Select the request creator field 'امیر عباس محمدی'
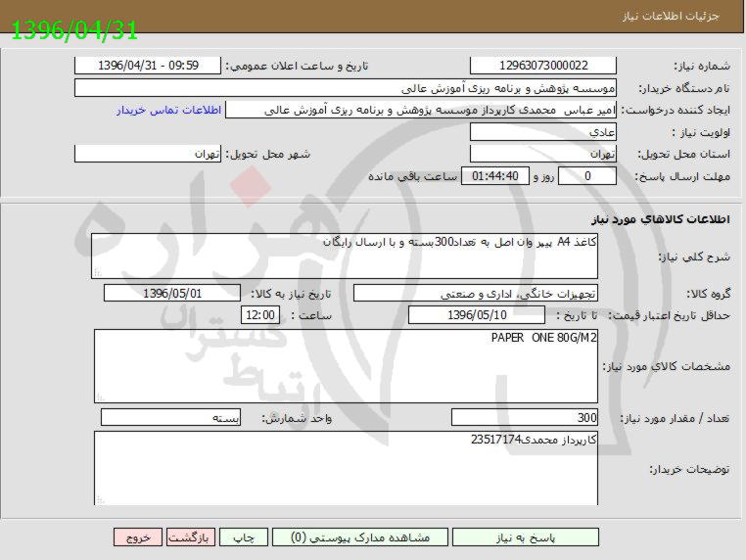The width and height of the screenshot is (746, 560). [x=421, y=110]
